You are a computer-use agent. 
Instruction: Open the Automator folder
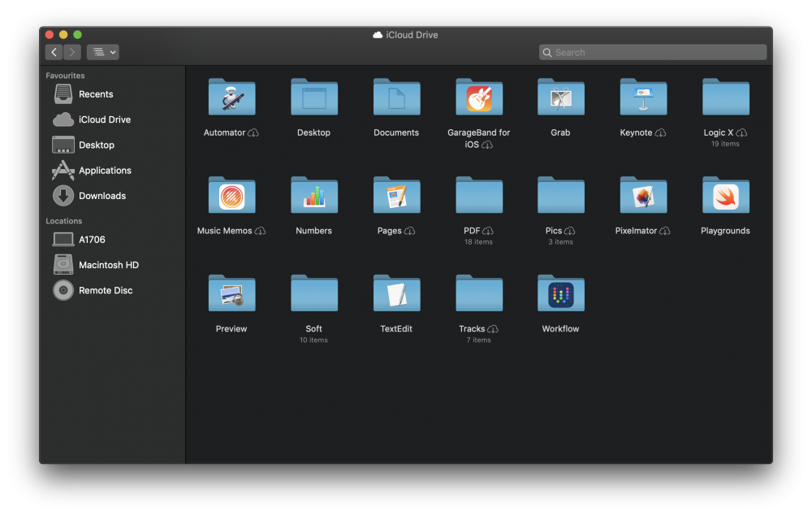point(231,97)
